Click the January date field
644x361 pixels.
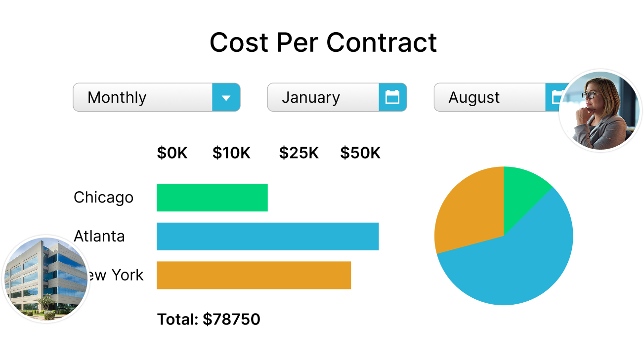pyautogui.click(x=323, y=97)
